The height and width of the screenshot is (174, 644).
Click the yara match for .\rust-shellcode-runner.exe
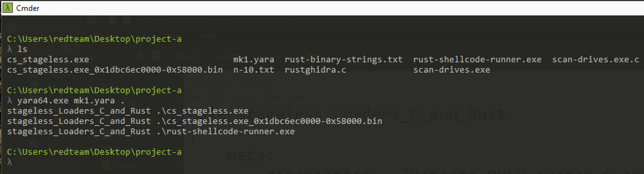[151, 132]
